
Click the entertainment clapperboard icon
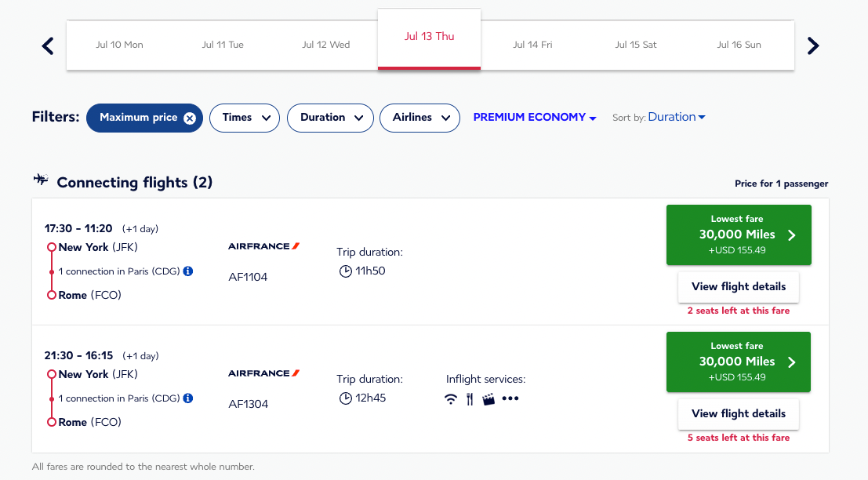(x=488, y=398)
